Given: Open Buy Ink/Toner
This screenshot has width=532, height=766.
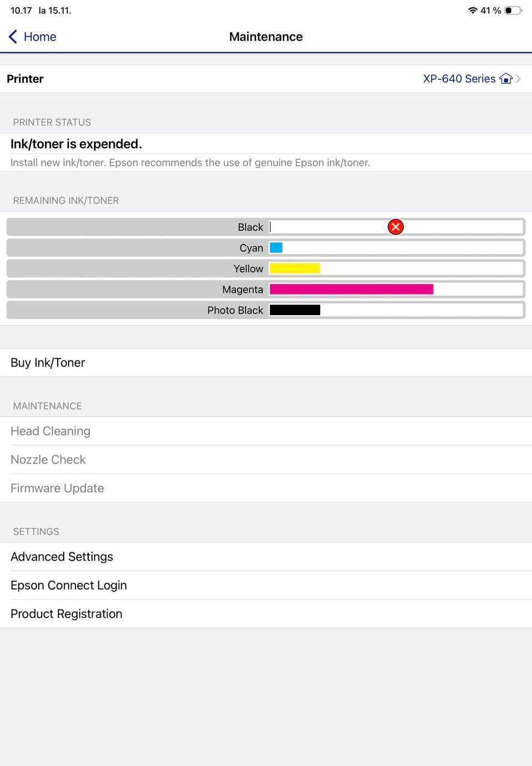Looking at the screenshot, I should pyautogui.click(x=48, y=363).
